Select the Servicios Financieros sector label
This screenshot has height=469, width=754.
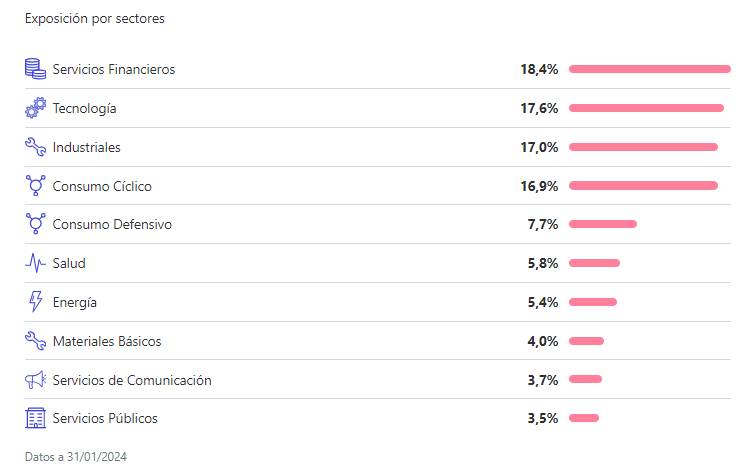[114, 70]
